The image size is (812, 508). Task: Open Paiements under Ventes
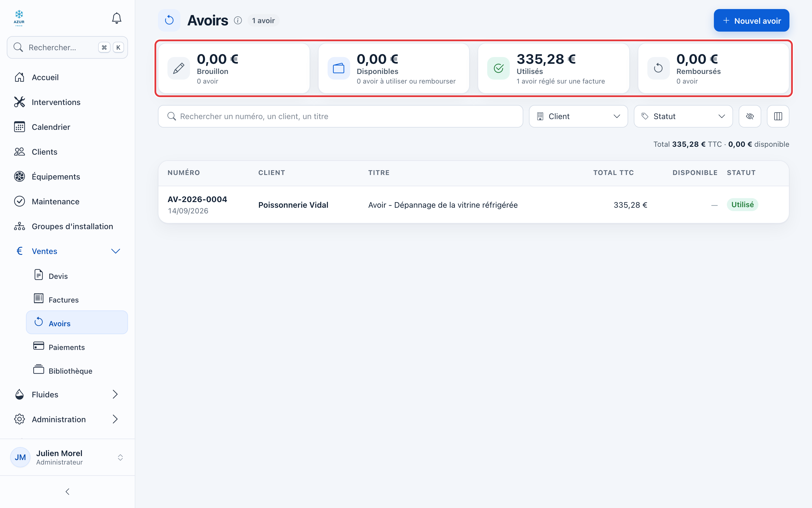(77, 347)
